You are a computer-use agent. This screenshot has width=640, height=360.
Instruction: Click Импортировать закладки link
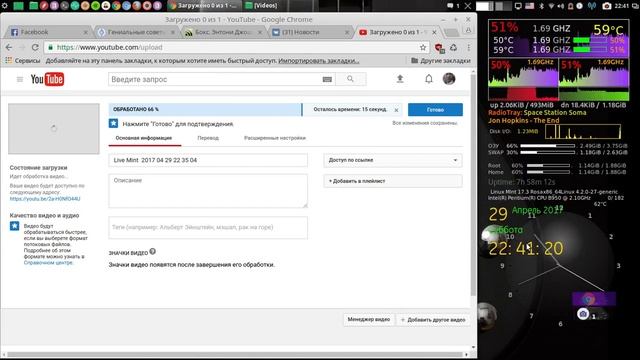click(x=318, y=60)
